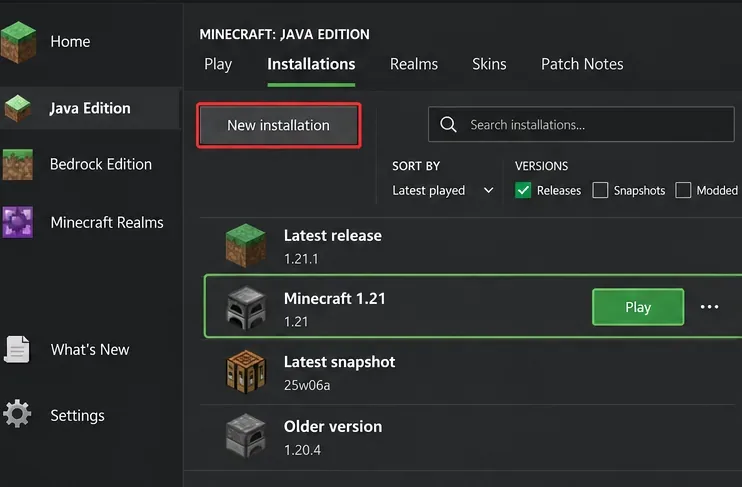Viewport: 742px width, 487px height.
Task: Click the version text 25w06a
Action: (307, 385)
